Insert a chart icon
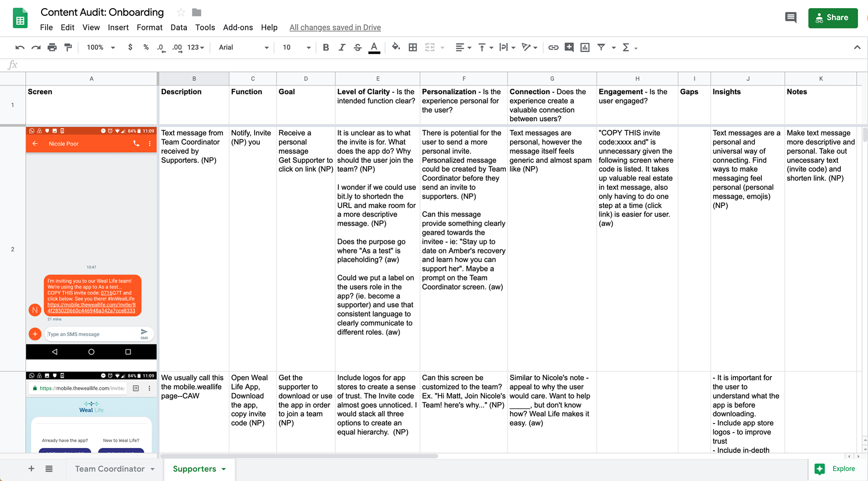 (585, 48)
